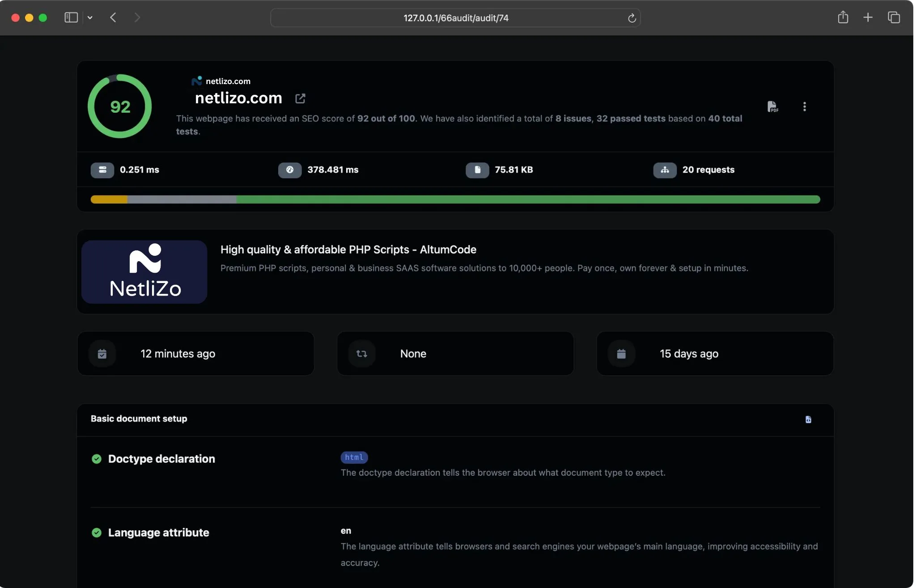
Task: Click the html doctype badge
Action: [x=354, y=457]
